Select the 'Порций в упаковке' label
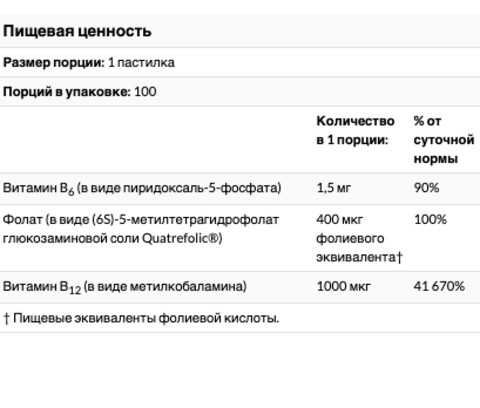Image resolution: width=480 pixels, height=408 pixels. pos(67,92)
